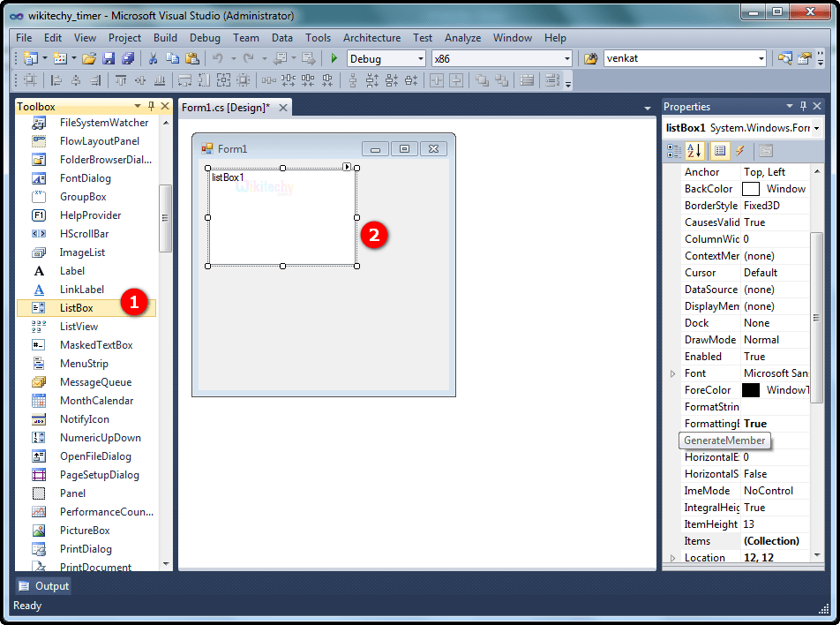840x625 pixels.
Task: Open the Architecture menu
Action: pyautogui.click(x=371, y=38)
